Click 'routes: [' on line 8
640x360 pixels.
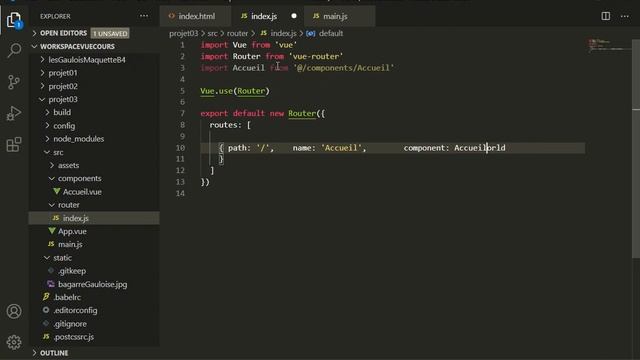click(230, 125)
